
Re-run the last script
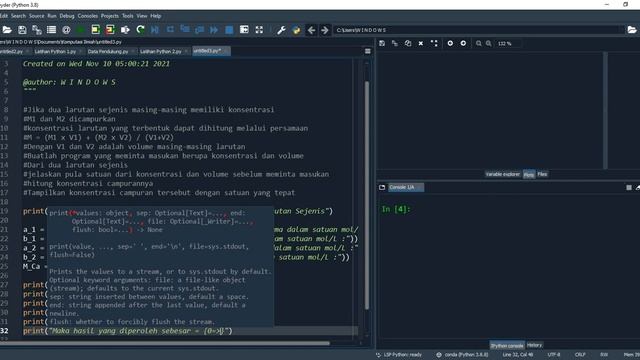click(140, 30)
